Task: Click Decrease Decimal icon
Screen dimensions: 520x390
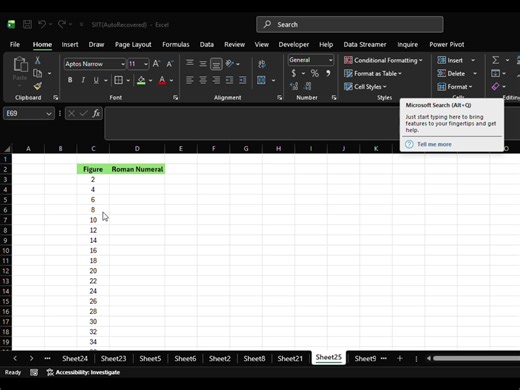Action: click(307, 86)
